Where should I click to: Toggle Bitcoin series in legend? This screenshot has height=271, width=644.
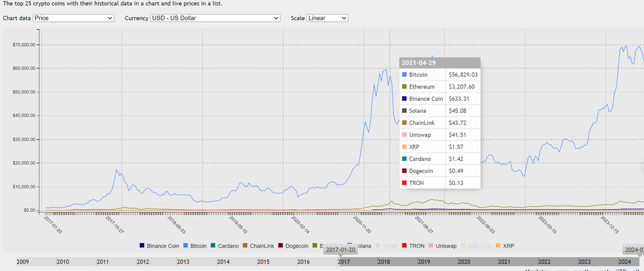195,246
